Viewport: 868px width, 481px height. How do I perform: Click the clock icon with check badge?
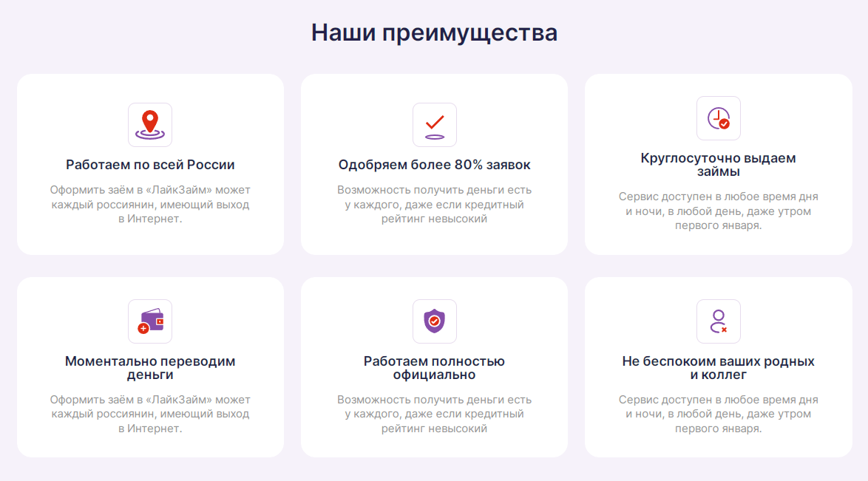[x=718, y=118]
